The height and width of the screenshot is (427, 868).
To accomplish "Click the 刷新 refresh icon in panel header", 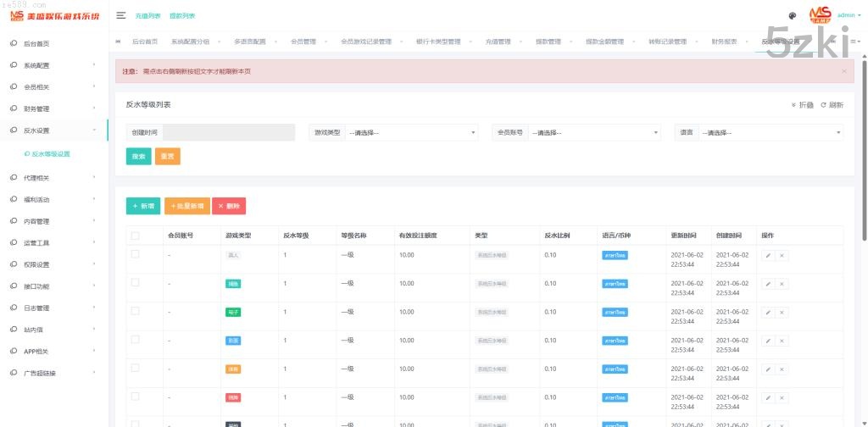I will pyautogui.click(x=832, y=105).
